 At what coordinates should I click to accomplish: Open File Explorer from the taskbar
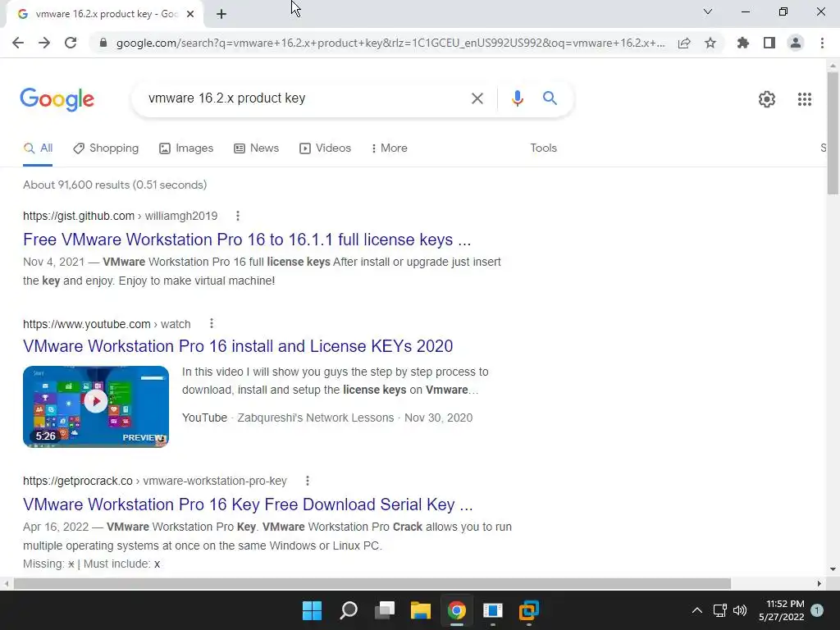[x=421, y=610]
